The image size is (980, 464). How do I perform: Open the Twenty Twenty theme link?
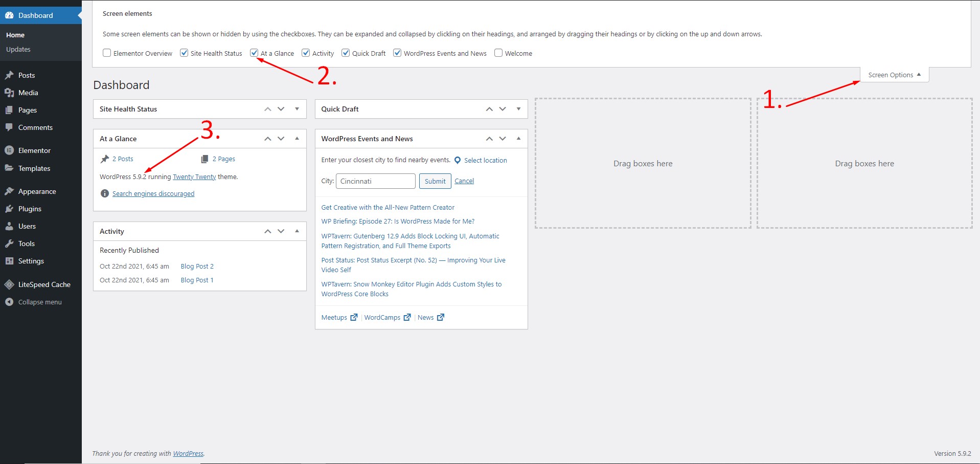click(x=194, y=177)
